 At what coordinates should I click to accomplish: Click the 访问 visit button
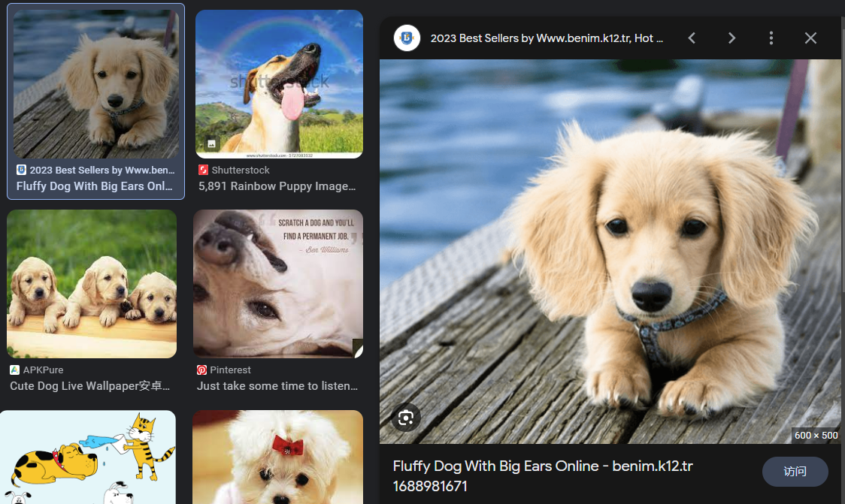click(795, 472)
